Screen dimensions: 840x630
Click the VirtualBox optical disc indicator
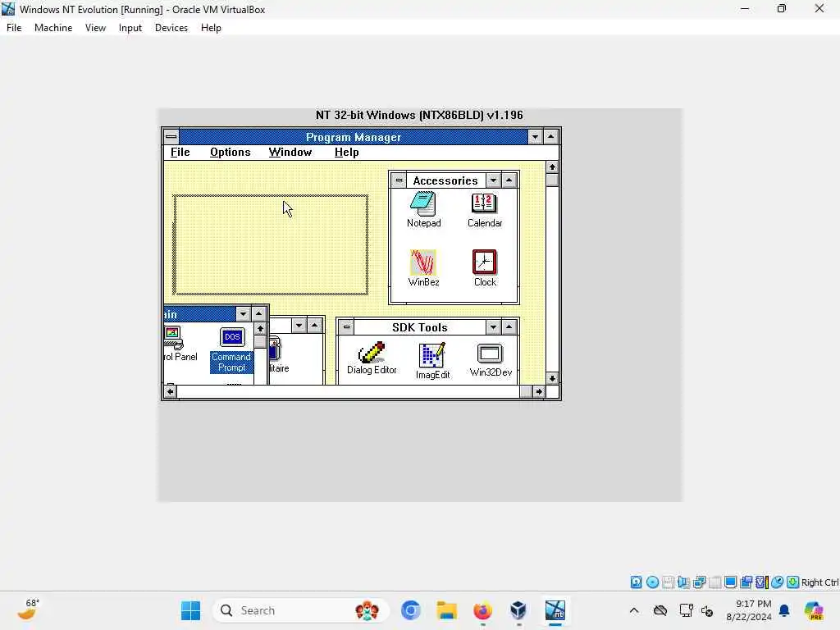tap(652, 582)
